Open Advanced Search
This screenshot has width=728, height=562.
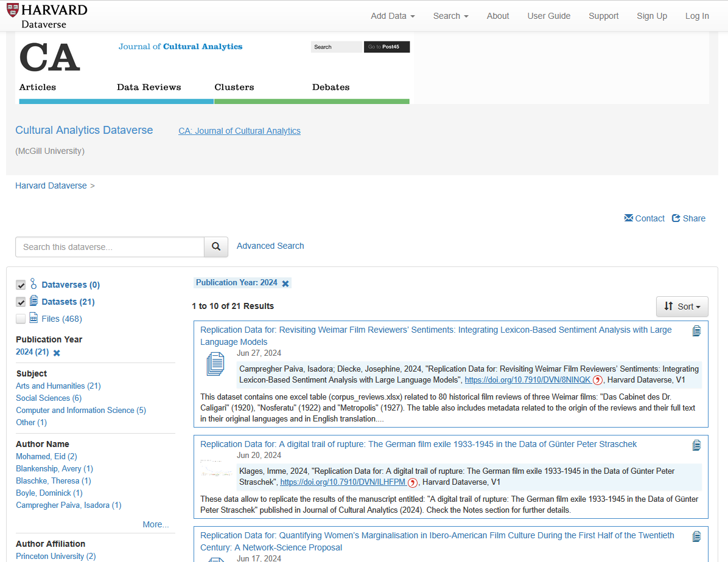point(270,246)
